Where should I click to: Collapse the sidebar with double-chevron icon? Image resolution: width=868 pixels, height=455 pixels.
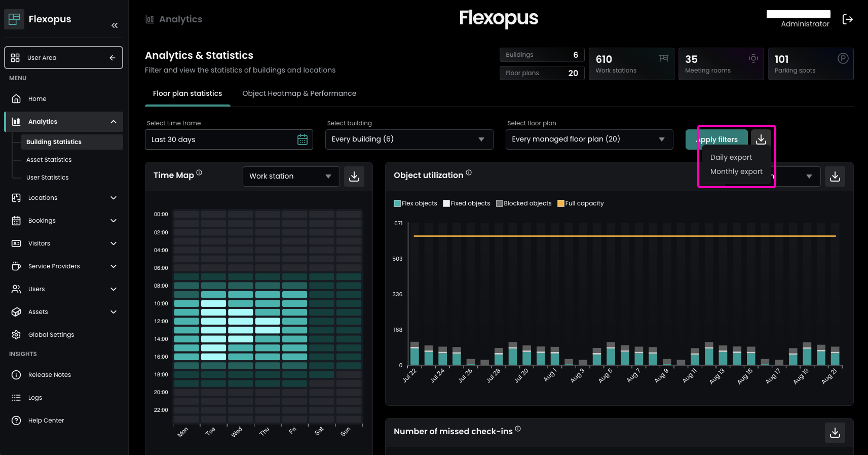[x=115, y=25]
